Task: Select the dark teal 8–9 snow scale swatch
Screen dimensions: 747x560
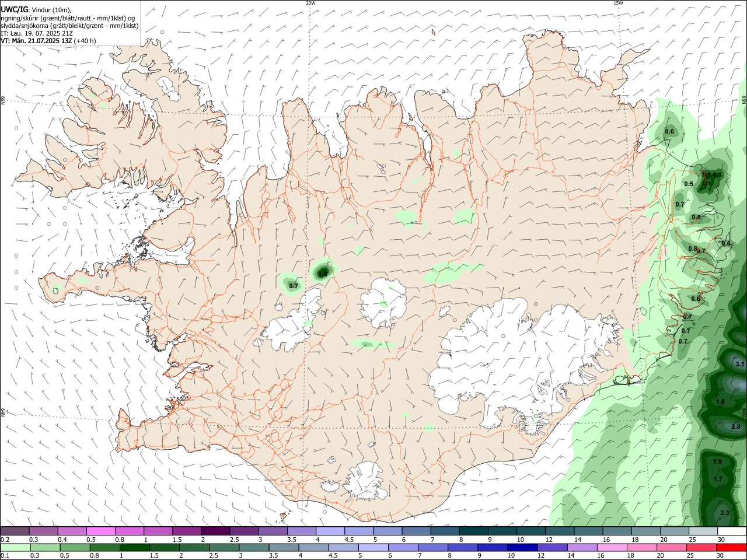Action: (x=473, y=531)
